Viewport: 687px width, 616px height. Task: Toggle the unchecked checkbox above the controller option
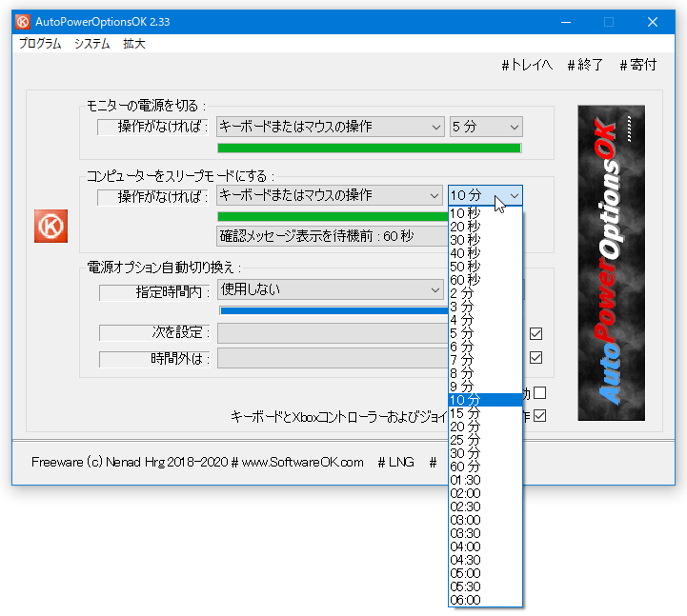(539, 392)
